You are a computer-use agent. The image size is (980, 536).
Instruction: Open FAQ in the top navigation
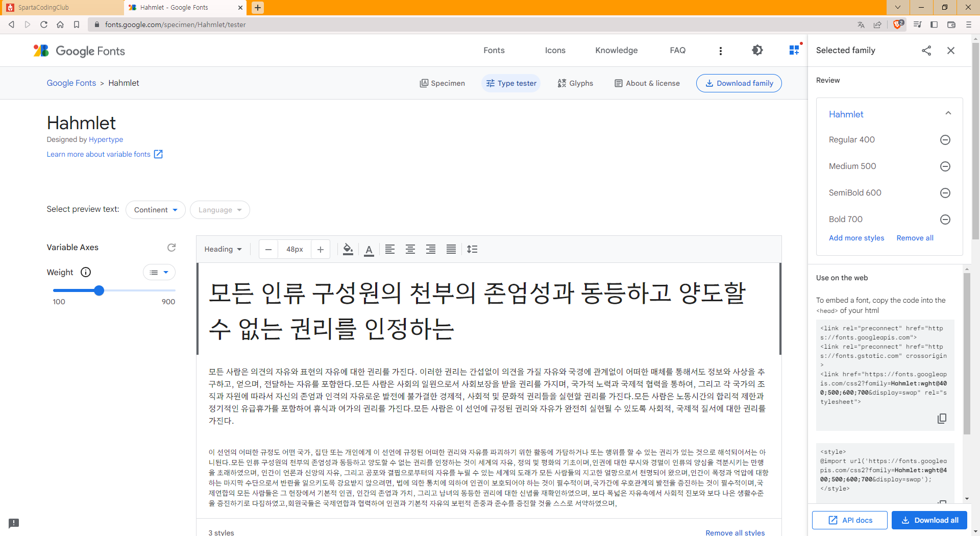click(678, 51)
